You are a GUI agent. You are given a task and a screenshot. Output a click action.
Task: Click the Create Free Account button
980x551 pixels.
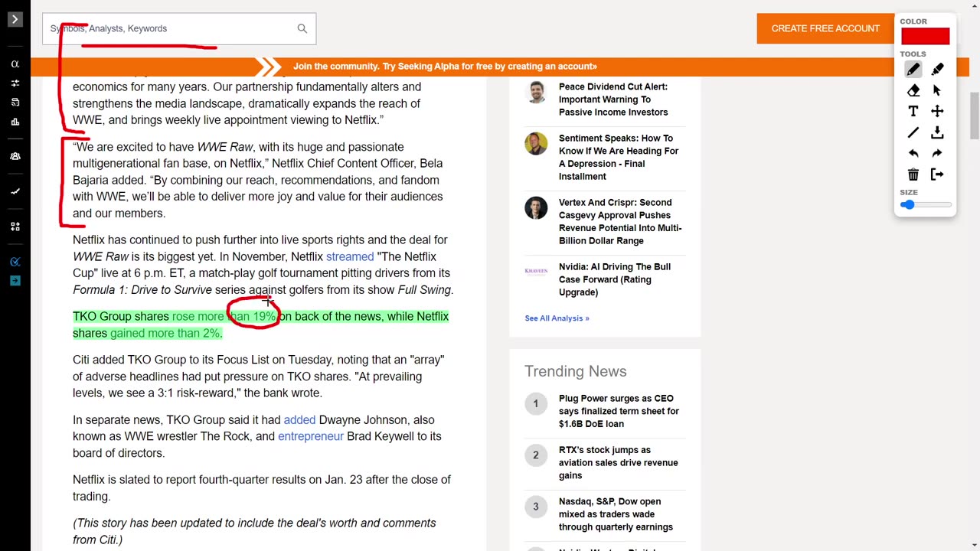(825, 28)
